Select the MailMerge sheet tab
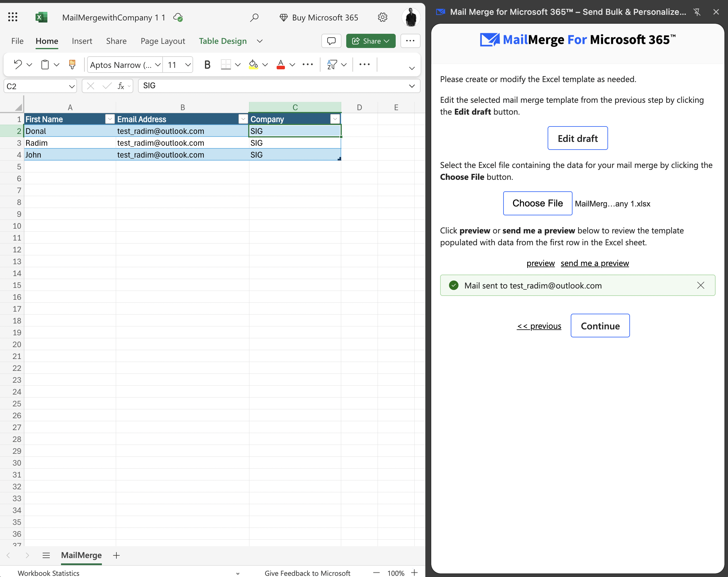 (81, 555)
